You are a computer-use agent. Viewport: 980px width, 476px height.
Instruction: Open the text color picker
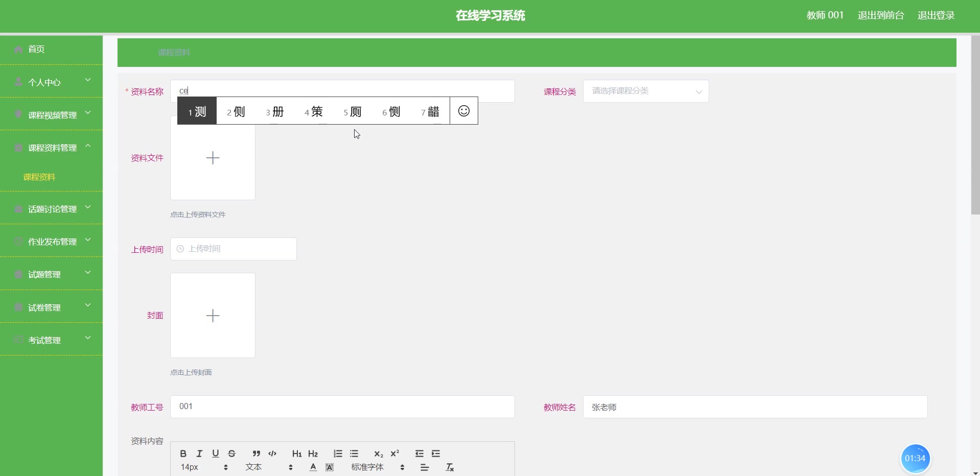coord(313,467)
